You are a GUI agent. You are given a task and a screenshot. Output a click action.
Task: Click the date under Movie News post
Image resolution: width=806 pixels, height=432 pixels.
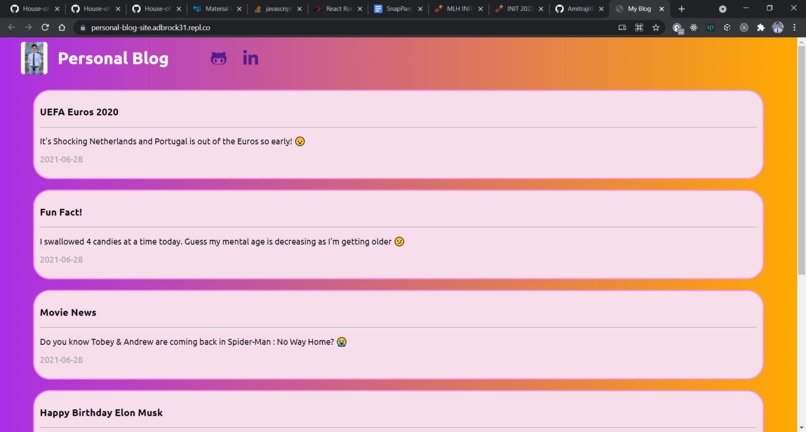61,360
